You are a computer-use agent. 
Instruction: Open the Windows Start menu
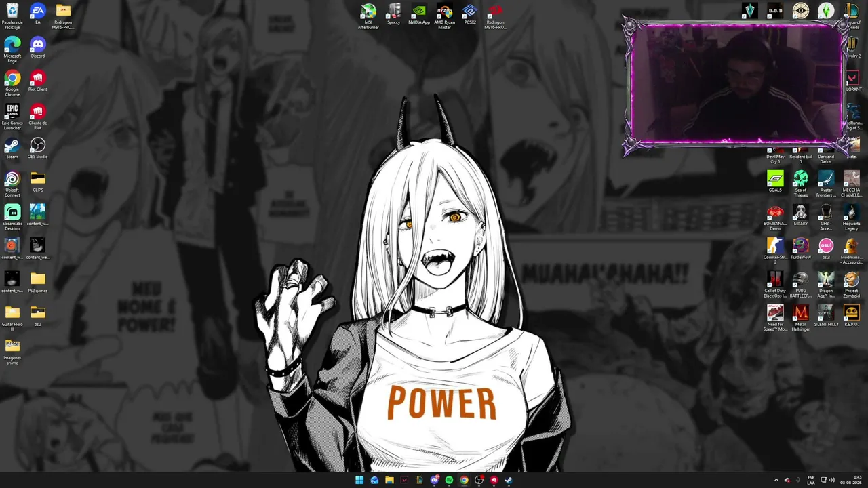click(359, 480)
